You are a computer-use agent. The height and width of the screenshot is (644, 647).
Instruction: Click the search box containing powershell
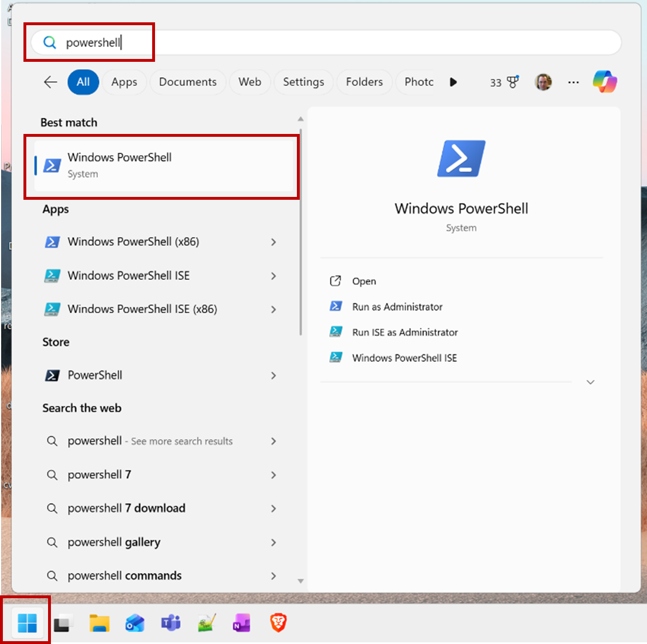click(326, 42)
